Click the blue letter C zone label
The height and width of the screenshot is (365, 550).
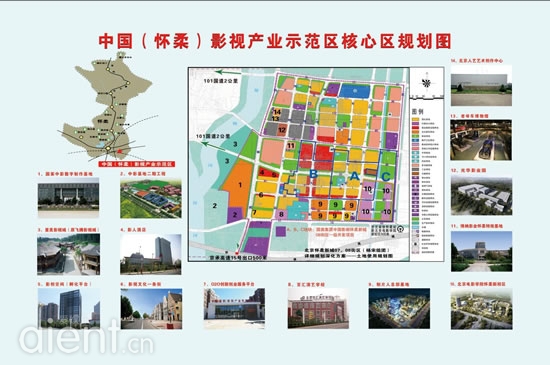tap(386, 176)
